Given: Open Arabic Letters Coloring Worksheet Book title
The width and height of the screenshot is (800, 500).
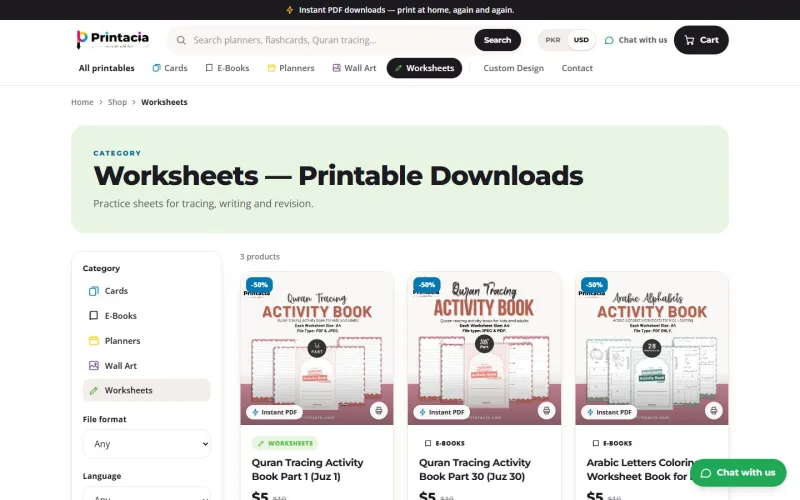Looking at the screenshot, I should pyautogui.click(x=640, y=469).
